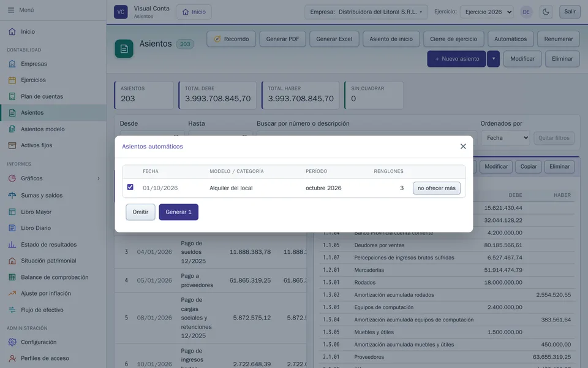Click the Libro Mayor icon
Image resolution: width=588 pixels, height=368 pixels.
click(12, 212)
